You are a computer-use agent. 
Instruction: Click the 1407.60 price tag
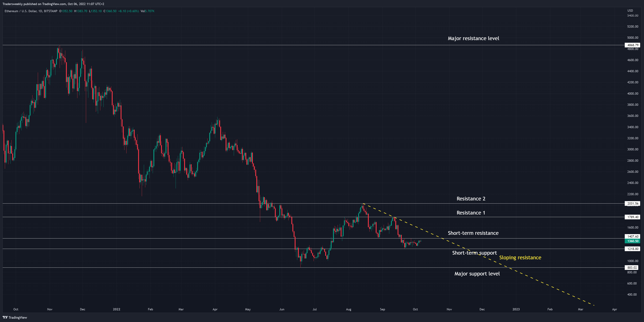pyautogui.click(x=632, y=236)
